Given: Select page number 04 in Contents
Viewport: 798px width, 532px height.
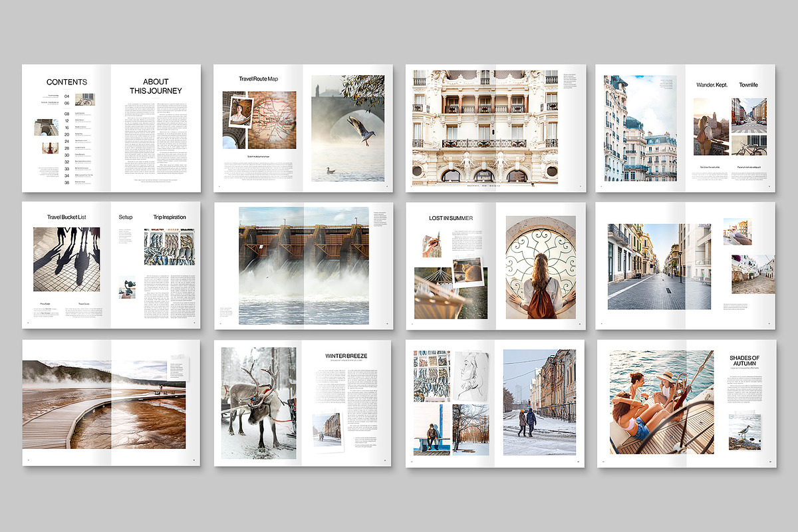Looking at the screenshot, I should coord(66,96).
